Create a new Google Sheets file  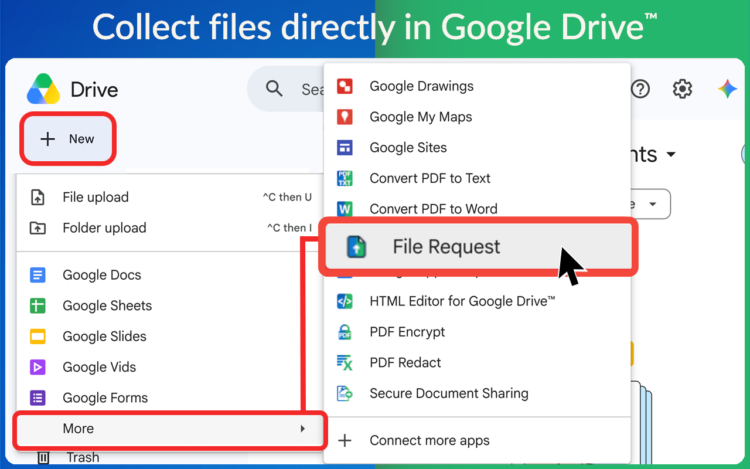coord(170,305)
